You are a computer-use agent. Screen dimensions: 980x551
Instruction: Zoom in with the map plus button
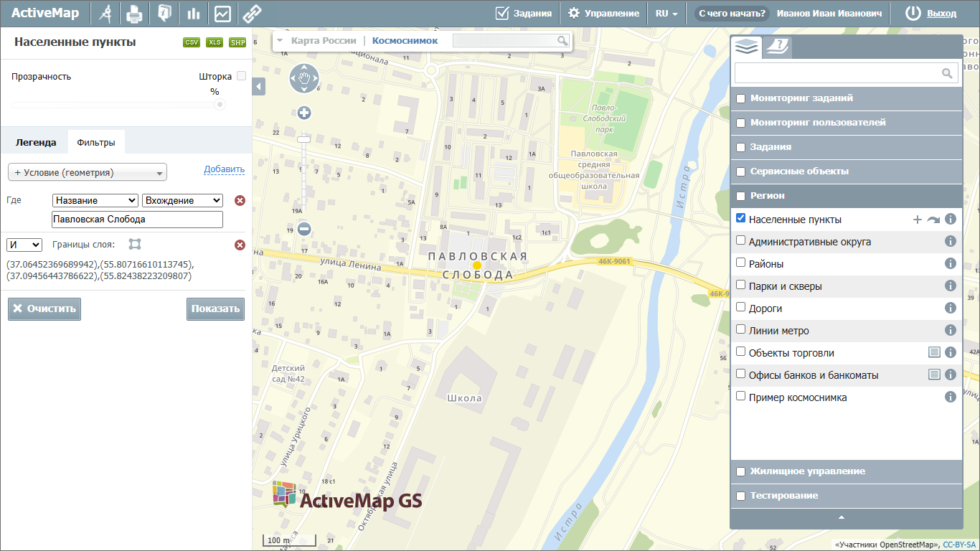pyautogui.click(x=304, y=113)
